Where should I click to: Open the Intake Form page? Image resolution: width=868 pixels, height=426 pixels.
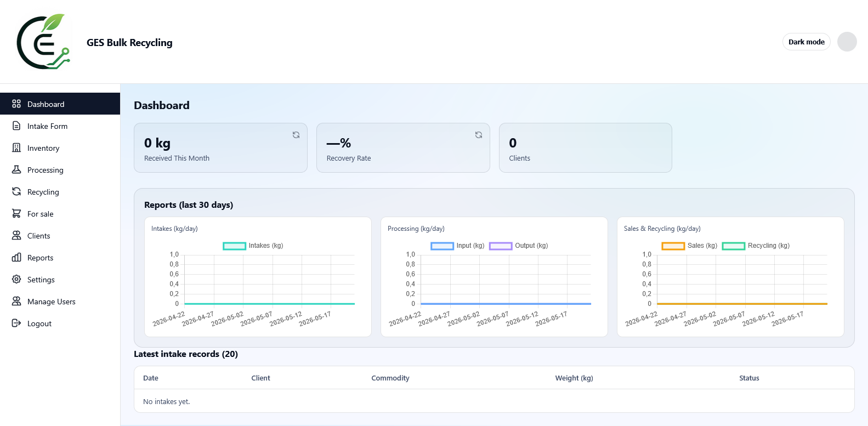click(60, 126)
